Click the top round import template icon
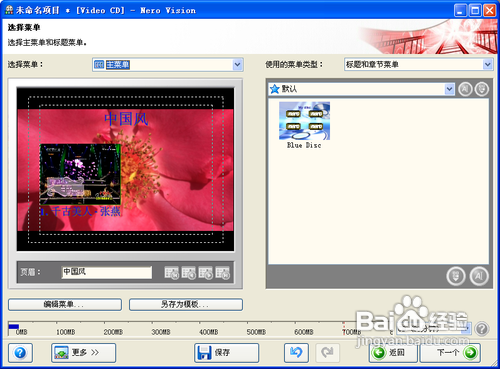500x369 pixels. (x=481, y=89)
